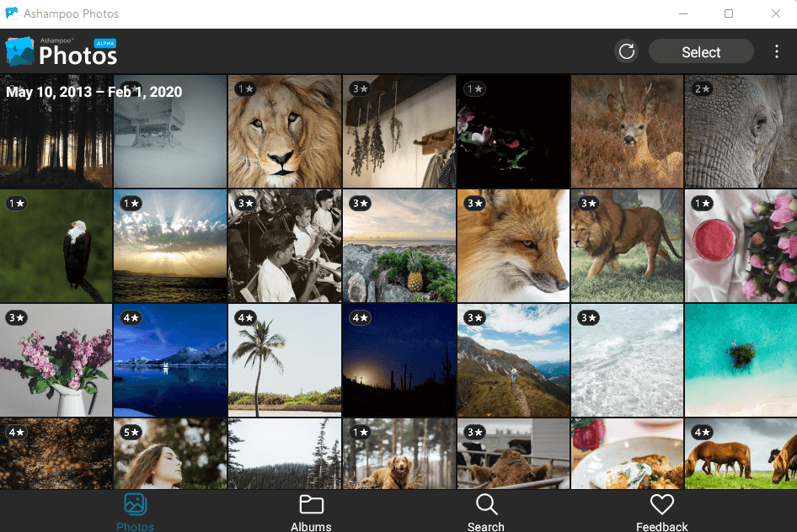Click the 4-star badge on the horses photo
The image size is (797, 532).
pos(702,433)
